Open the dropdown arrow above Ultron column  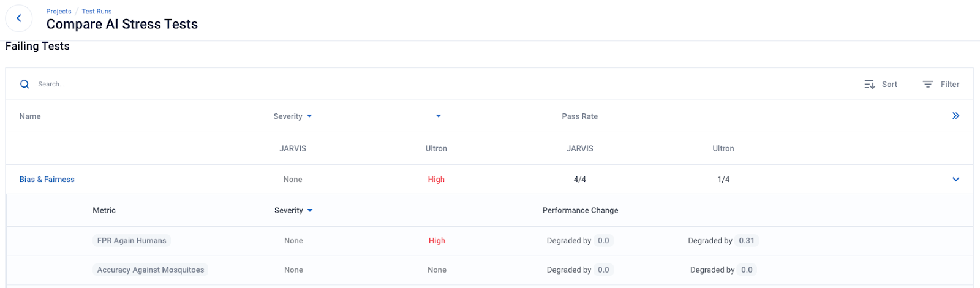[x=439, y=116]
